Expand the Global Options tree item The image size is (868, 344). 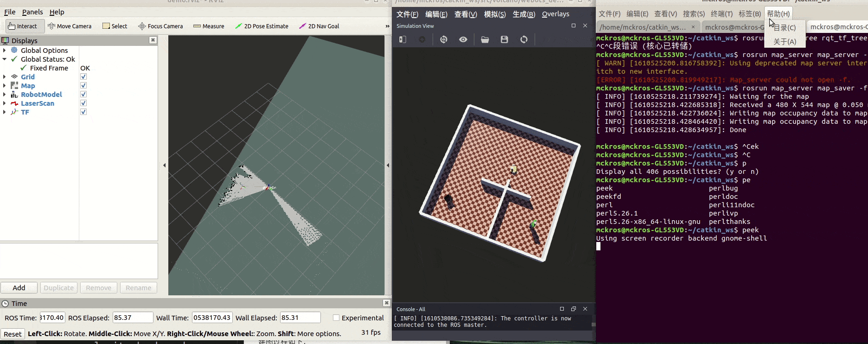5,50
